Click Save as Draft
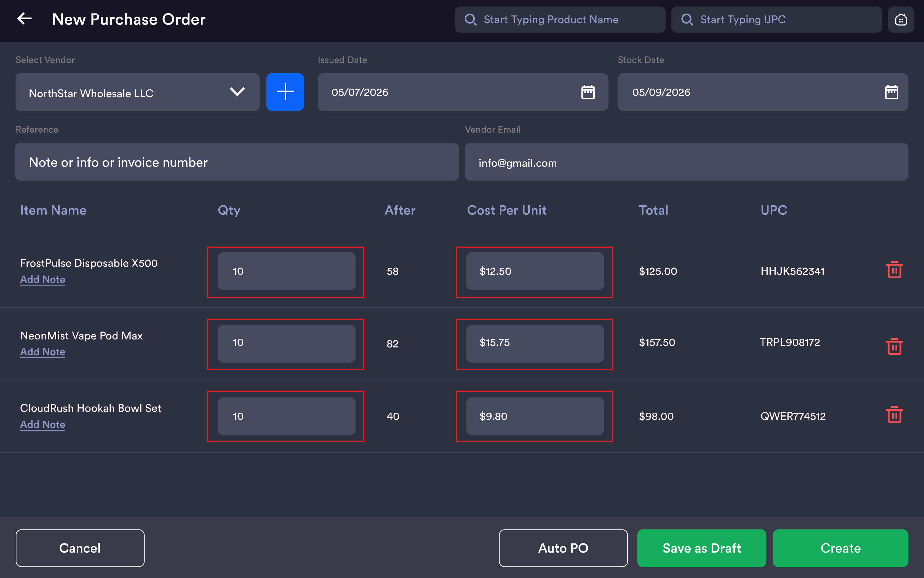Image resolution: width=924 pixels, height=578 pixels. [x=702, y=548]
